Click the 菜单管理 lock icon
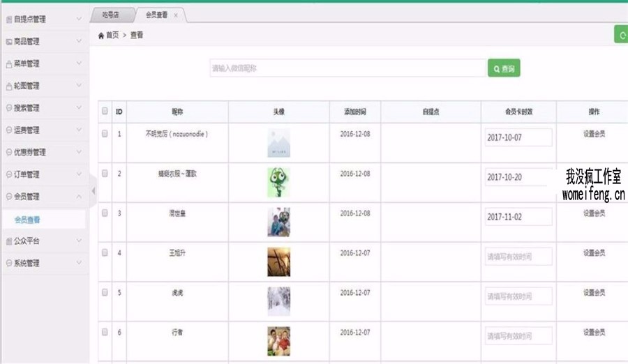This screenshot has width=628, height=364. click(9, 63)
